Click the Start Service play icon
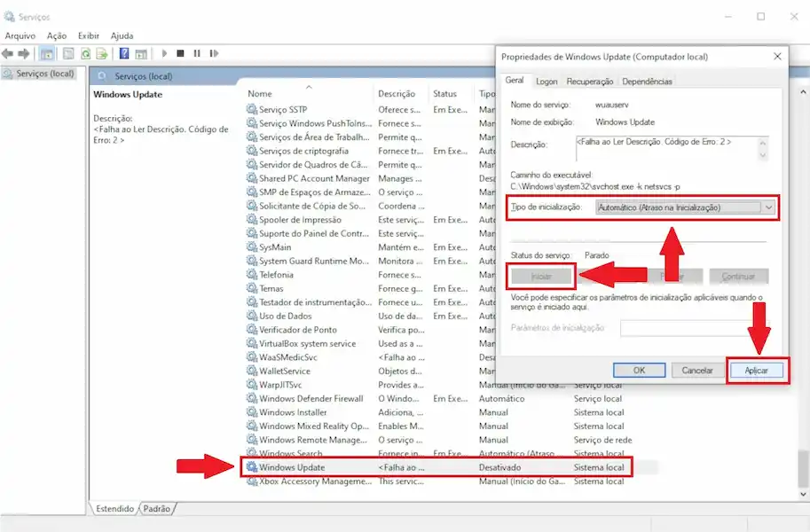810x532 pixels. 164,53
